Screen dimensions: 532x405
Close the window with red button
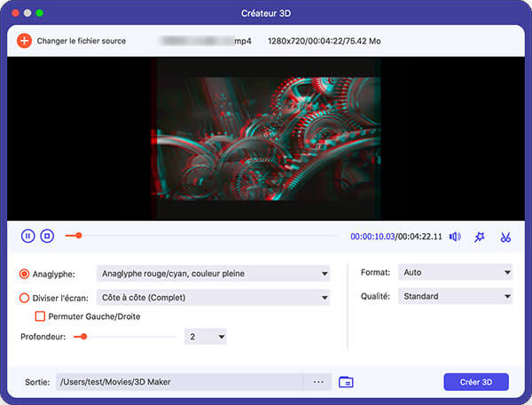click(15, 13)
